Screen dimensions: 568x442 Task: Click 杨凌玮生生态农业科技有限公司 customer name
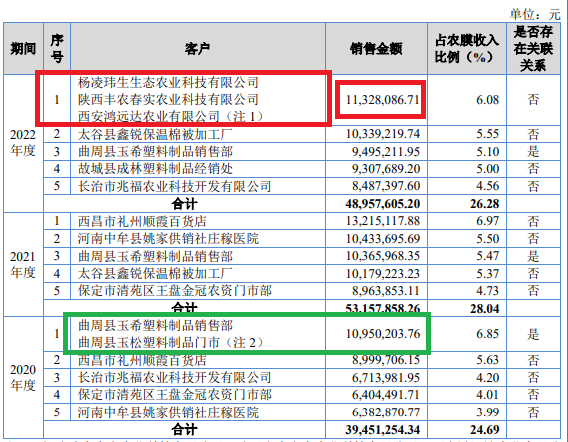168,82
